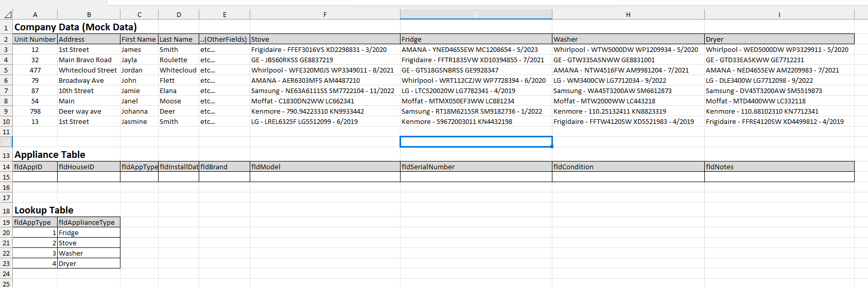Select the Samsung RT18M6215SR fridge cell
This screenshot has width=868, height=287.
pos(476,111)
